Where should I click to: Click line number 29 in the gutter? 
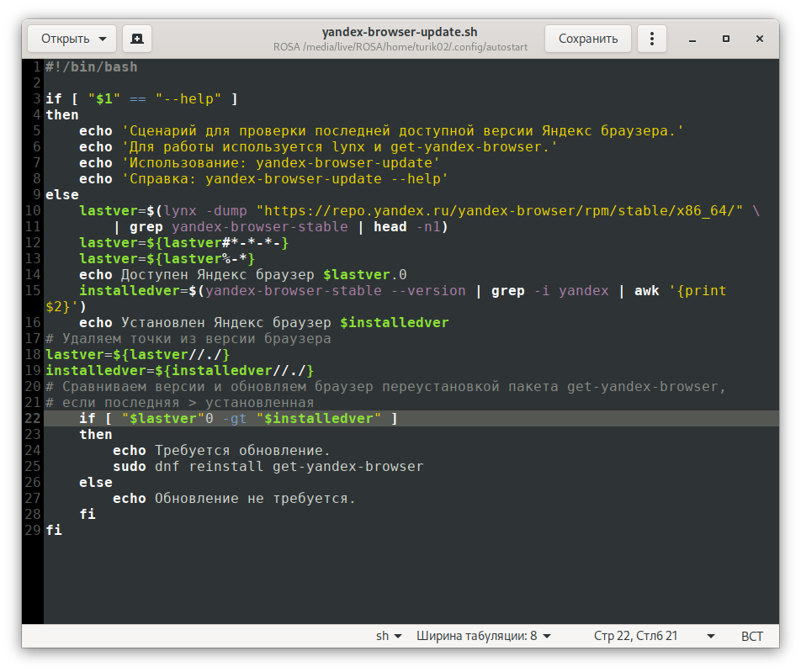[x=33, y=530]
